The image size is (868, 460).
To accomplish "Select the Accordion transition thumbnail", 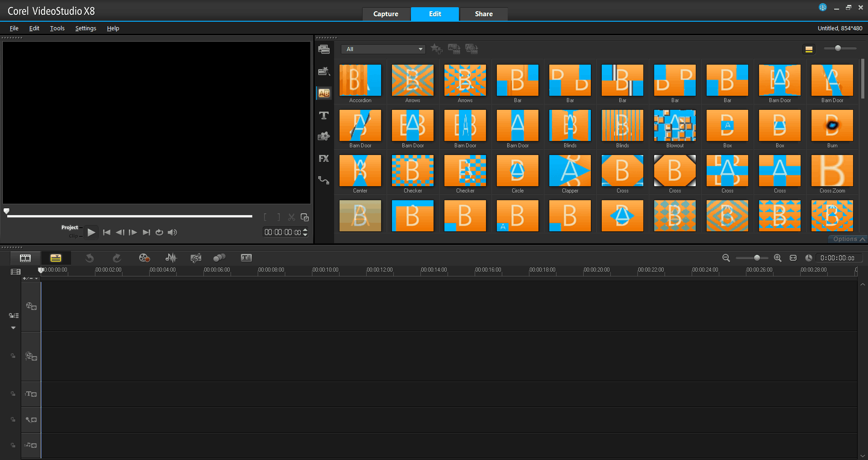I will click(x=360, y=80).
